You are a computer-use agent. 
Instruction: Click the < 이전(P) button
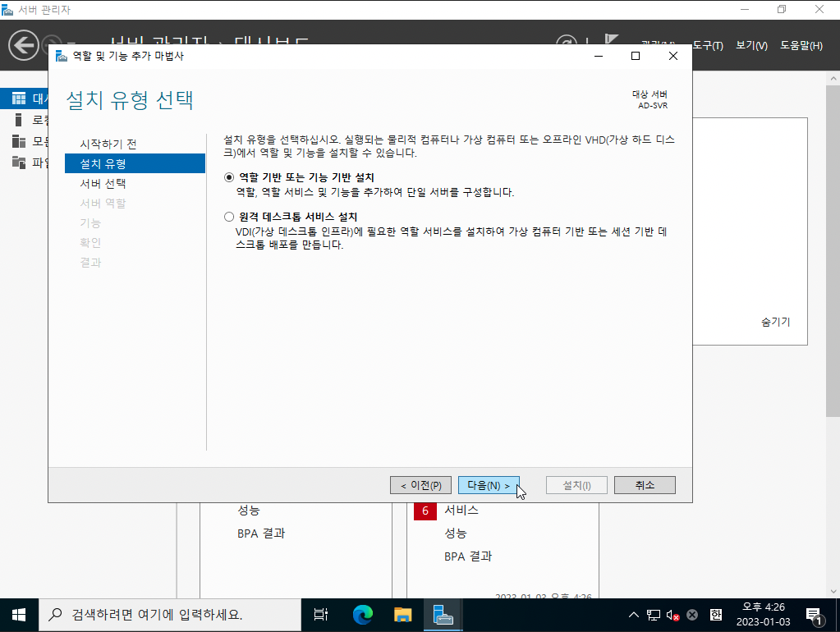[420, 485]
